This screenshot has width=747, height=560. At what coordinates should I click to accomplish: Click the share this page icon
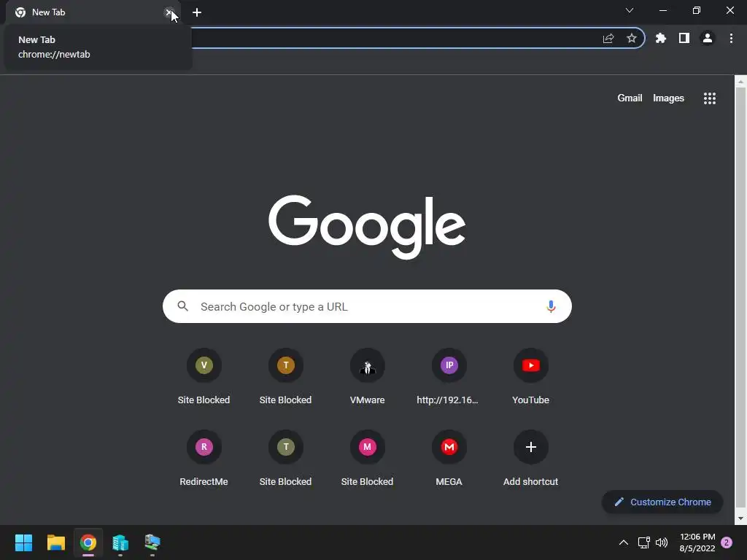click(x=608, y=38)
